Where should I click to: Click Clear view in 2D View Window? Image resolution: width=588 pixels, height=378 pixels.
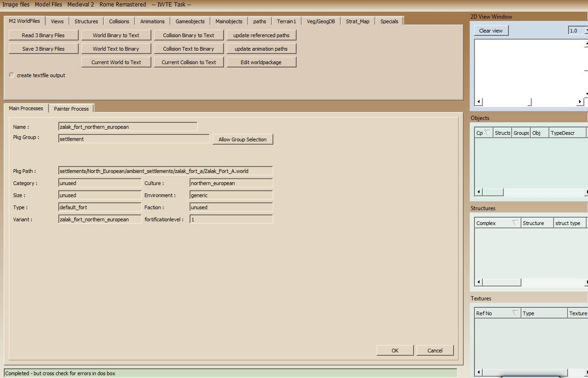point(491,31)
